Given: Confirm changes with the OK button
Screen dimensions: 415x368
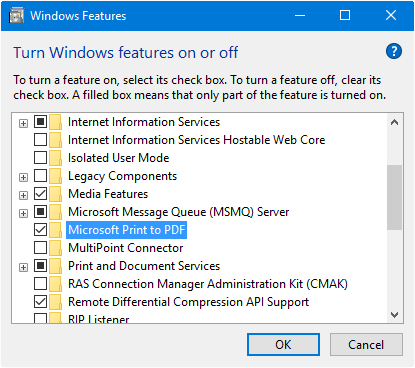Looking at the screenshot, I should pos(283,344).
